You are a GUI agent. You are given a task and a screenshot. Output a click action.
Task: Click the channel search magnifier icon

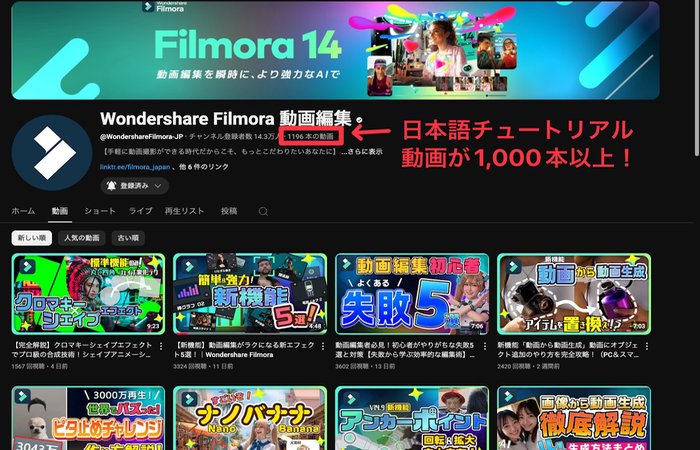click(x=263, y=212)
